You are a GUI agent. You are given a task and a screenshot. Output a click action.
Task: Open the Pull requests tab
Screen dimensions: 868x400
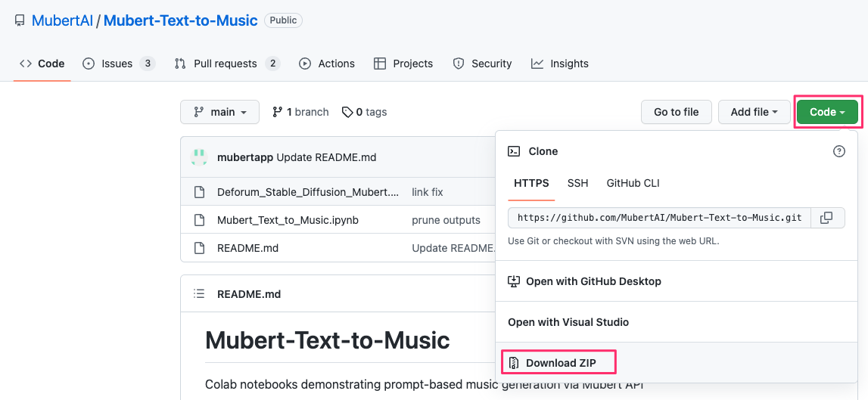tap(227, 64)
